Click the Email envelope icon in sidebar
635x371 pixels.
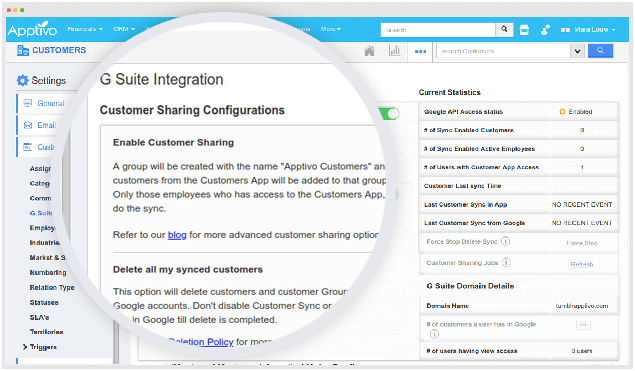(x=28, y=125)
